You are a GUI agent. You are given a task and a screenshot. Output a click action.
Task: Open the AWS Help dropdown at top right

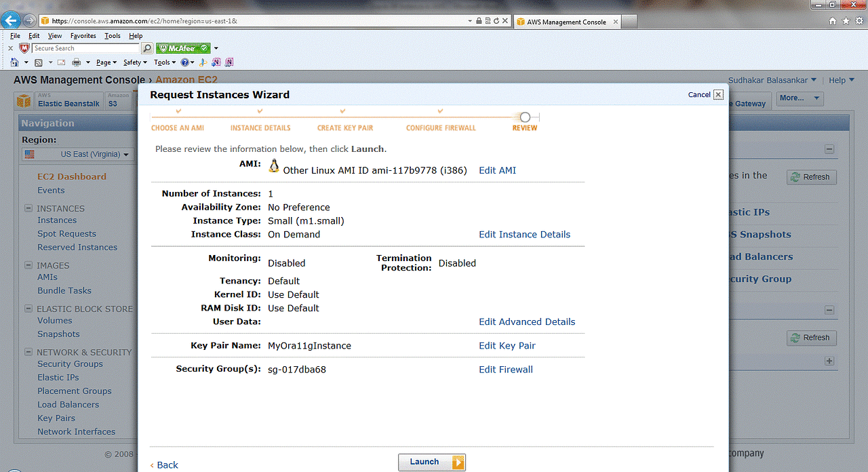point(842,80)
